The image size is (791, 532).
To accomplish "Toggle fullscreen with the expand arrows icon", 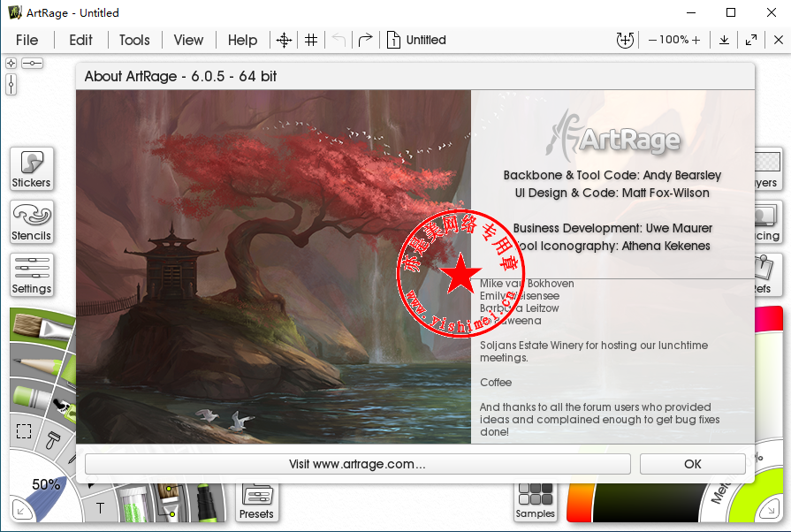I will pos(751,40).
